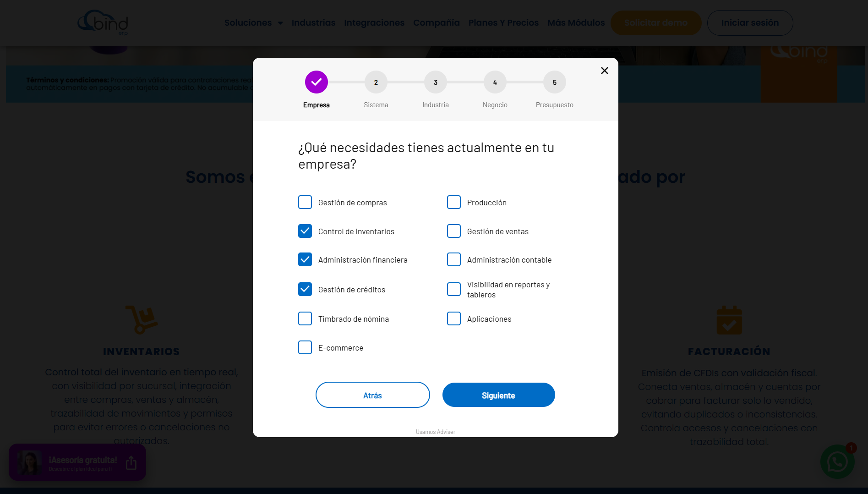Expand the Soluciones dropdown arrow
This screenshot has height=494, width=868.
coord(280,23)
